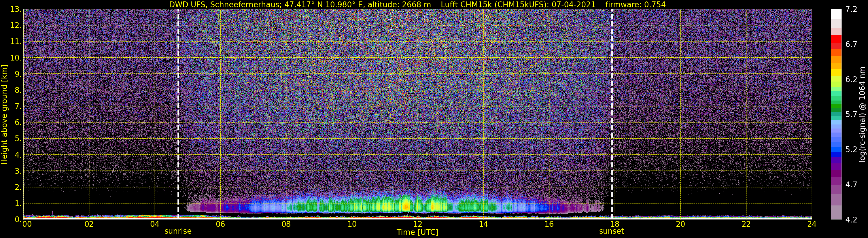This screenshot has width=868, height=238.
Task: Click the "Lufft CHM15k (CHM15kUFS): 07-04-2021" title text
Action: point(519,4)
